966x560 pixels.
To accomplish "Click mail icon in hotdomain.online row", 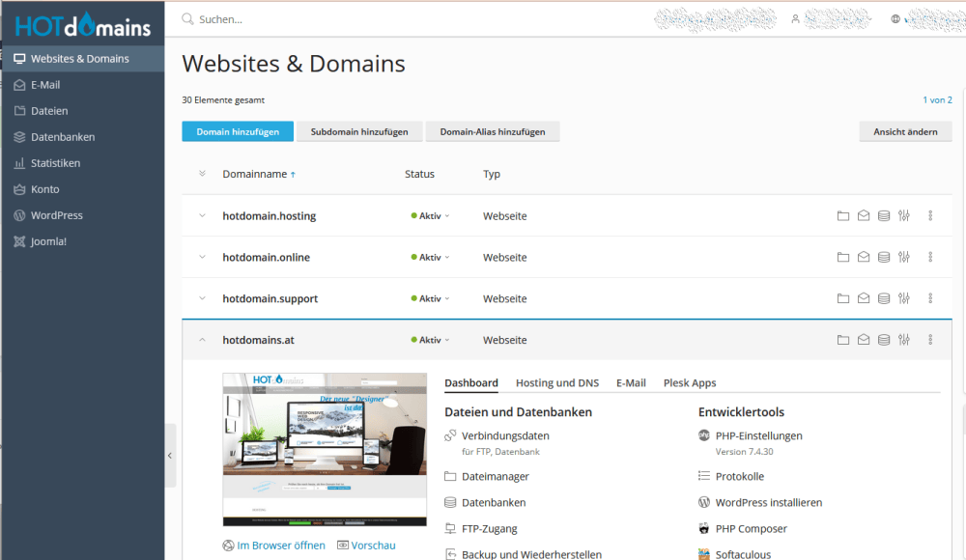I will [x=864, y=258].
